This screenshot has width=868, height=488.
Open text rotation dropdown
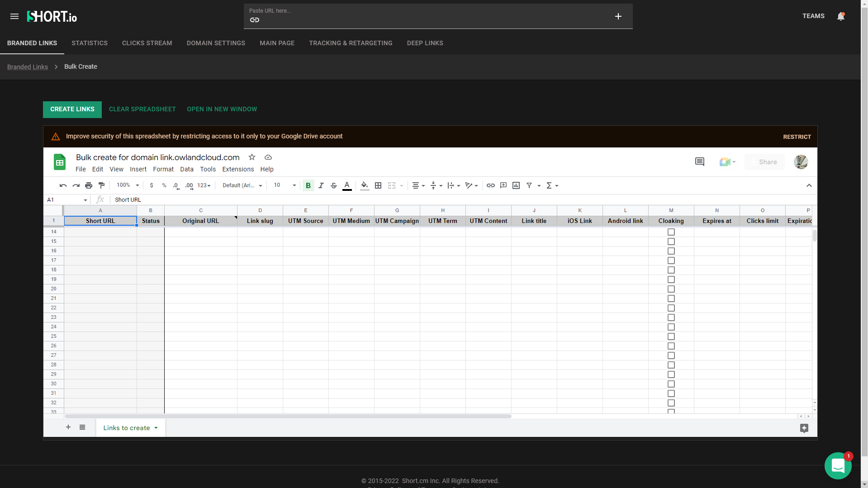pyautogui.click(x=471, y=185)
